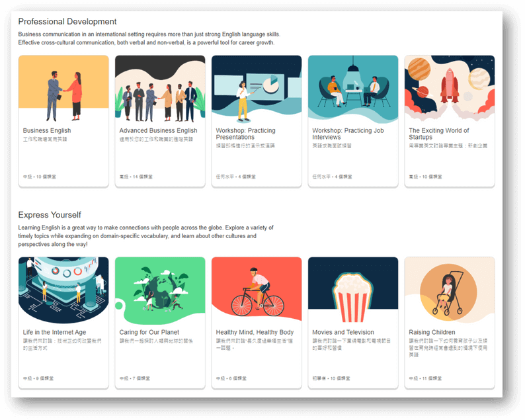Open the Movies and Television course title
The width and height of the screenshot is (525, 420).
(x=343, y=333)
